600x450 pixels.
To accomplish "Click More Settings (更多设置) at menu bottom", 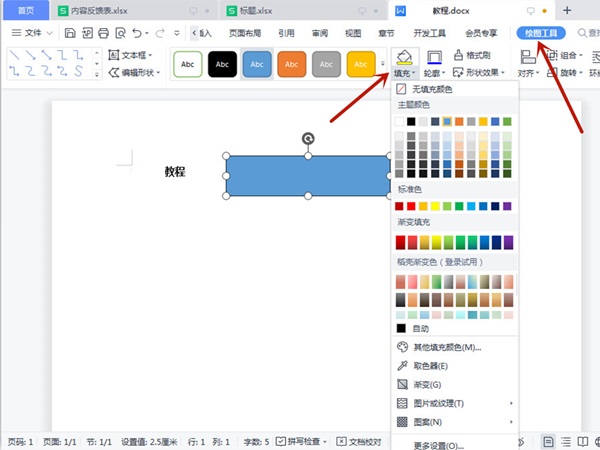I will tap(438, 444).
